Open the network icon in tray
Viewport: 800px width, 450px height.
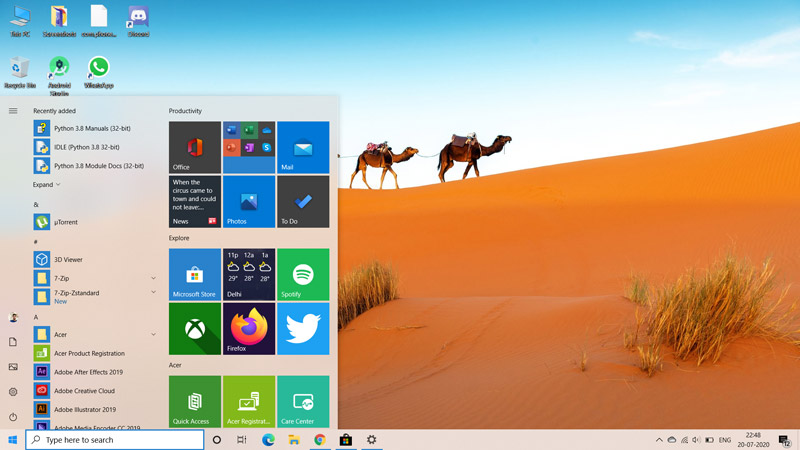tap(684, 440)
